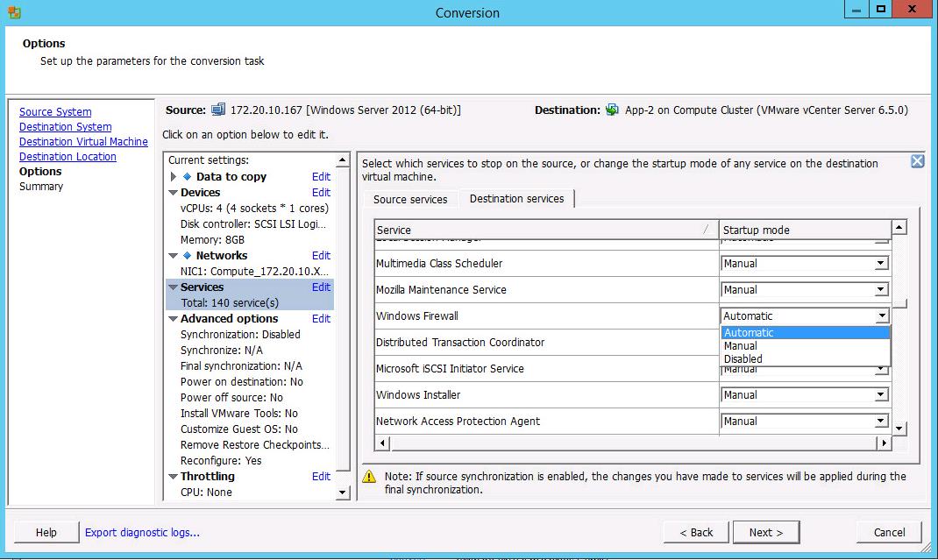Select the Network Access Protection Agent row
Image resolution: width=938 pixels, height=560 pixels.
(x=547, y=422)
